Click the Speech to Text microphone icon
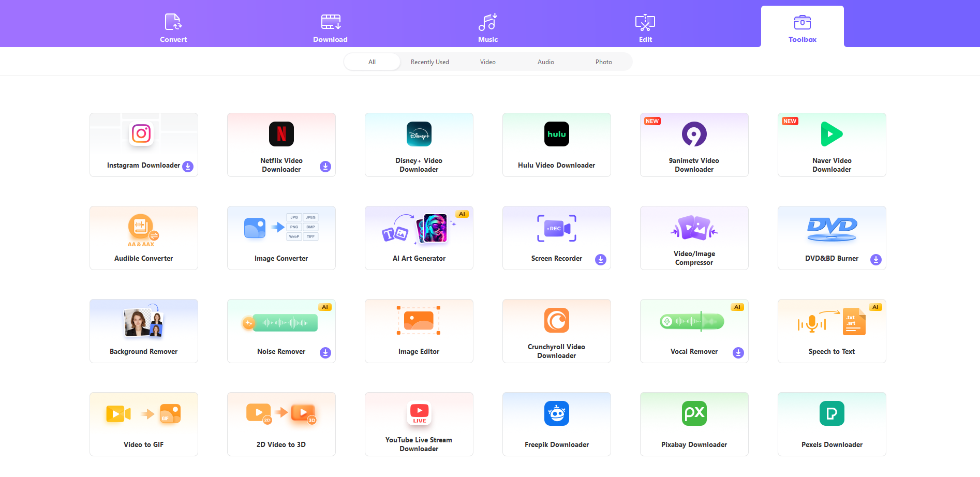Viewport: 980px width, 477px height. click(x=831, y=322)
